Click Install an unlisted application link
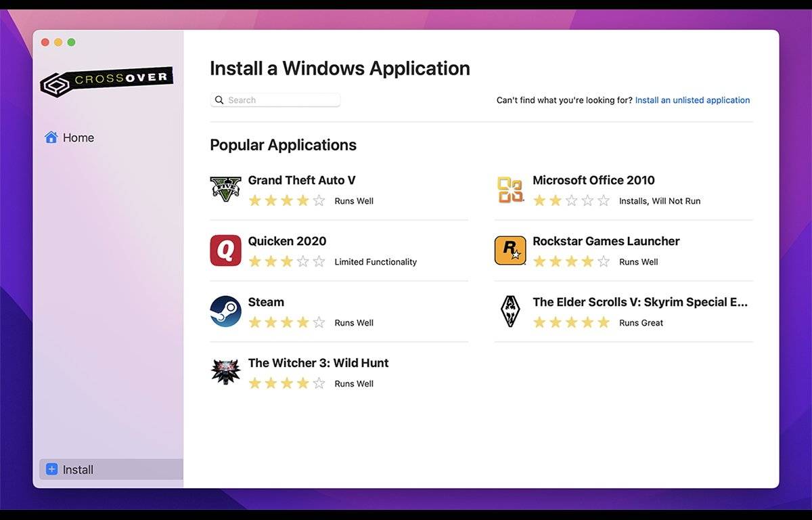Viewport: 812px width, 520px height. (692, 100)
